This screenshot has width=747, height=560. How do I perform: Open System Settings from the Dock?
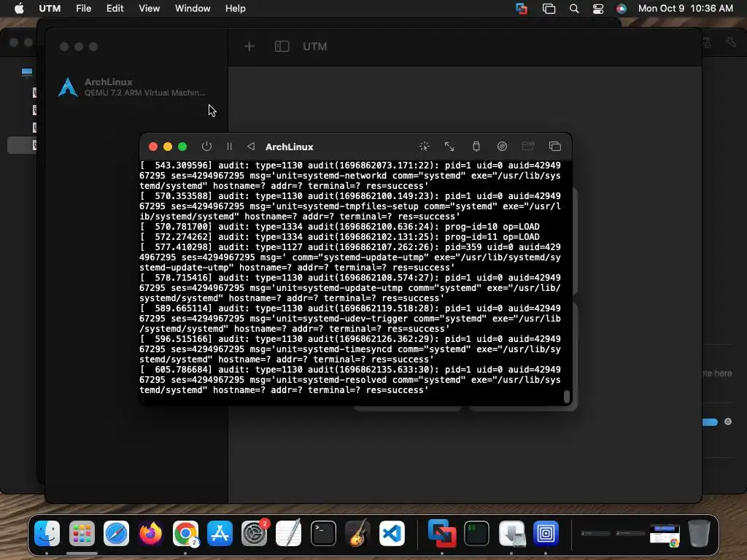[255, 533]
